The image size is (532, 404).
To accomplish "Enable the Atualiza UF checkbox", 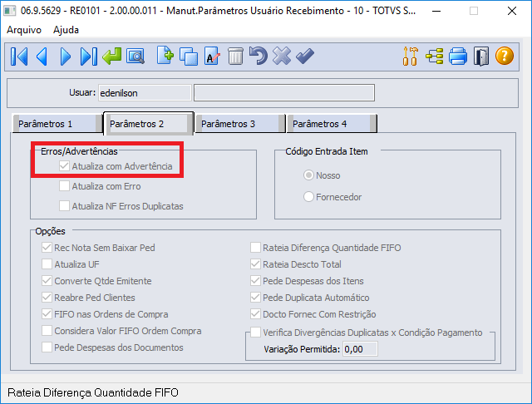I will click(x=47, y=264).
